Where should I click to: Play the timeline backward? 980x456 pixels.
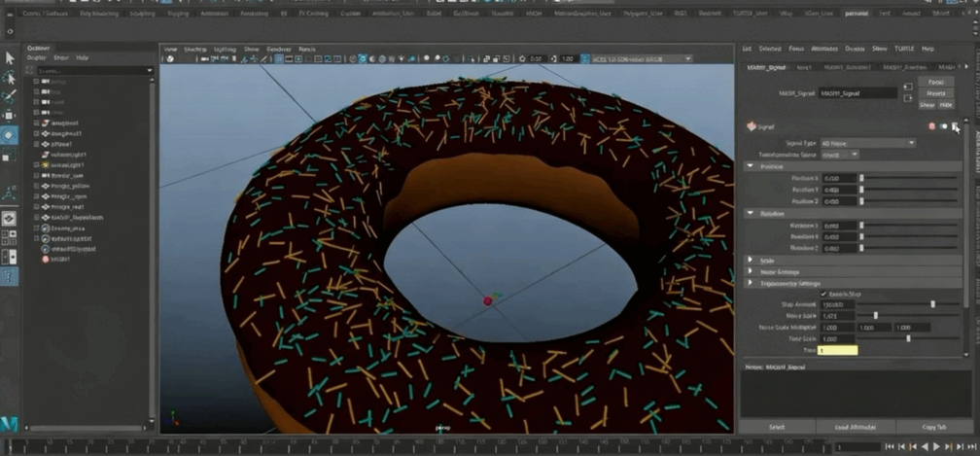(x=925, y=446)
